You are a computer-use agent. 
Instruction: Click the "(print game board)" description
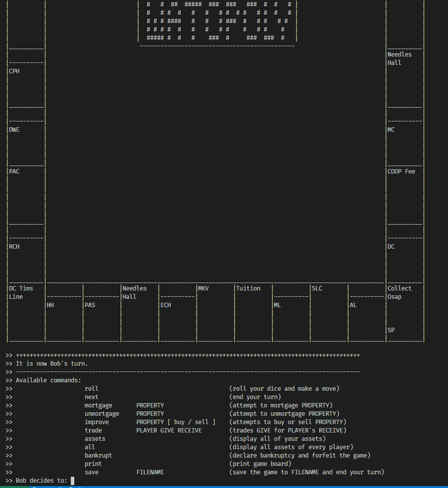(260, 464)
